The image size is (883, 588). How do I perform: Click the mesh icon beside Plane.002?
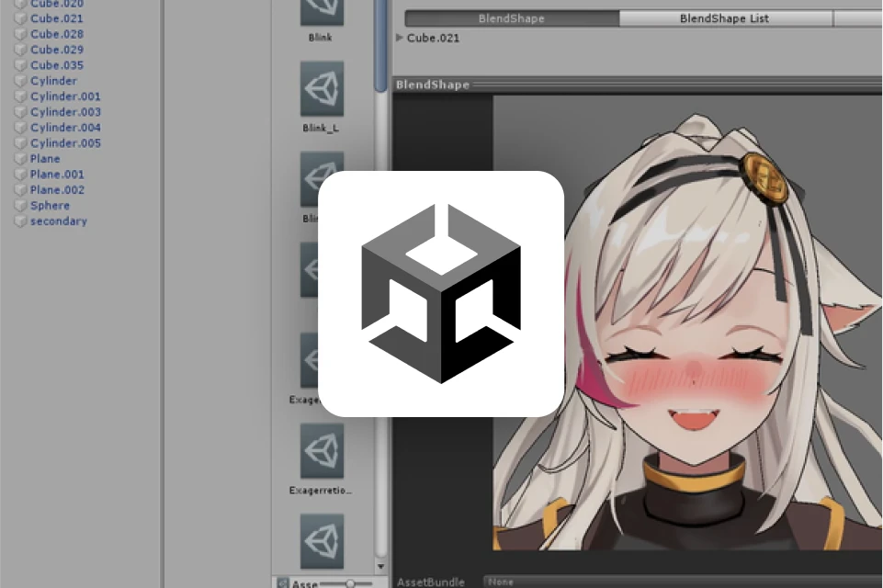(20, 190)
